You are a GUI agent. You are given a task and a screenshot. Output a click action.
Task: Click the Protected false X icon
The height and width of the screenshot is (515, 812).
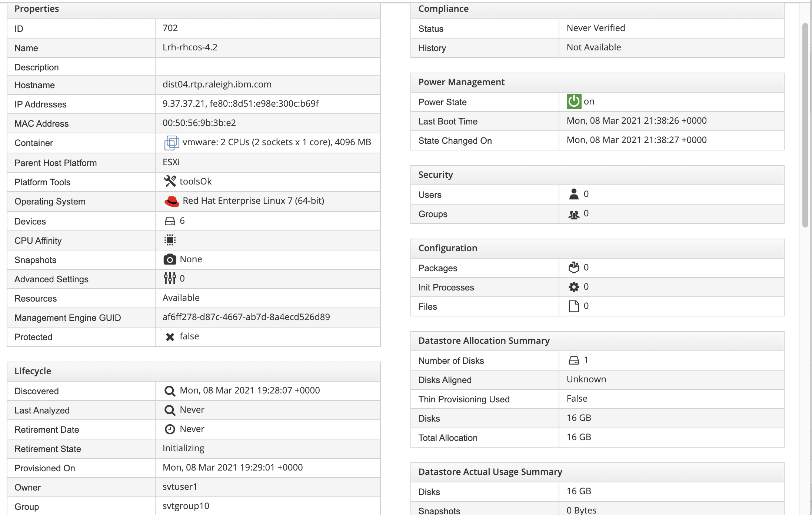tap(170, 337)
